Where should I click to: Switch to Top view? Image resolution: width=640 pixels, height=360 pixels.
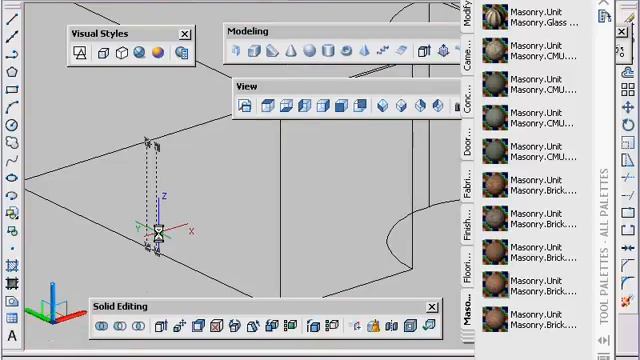pos(268,106)
